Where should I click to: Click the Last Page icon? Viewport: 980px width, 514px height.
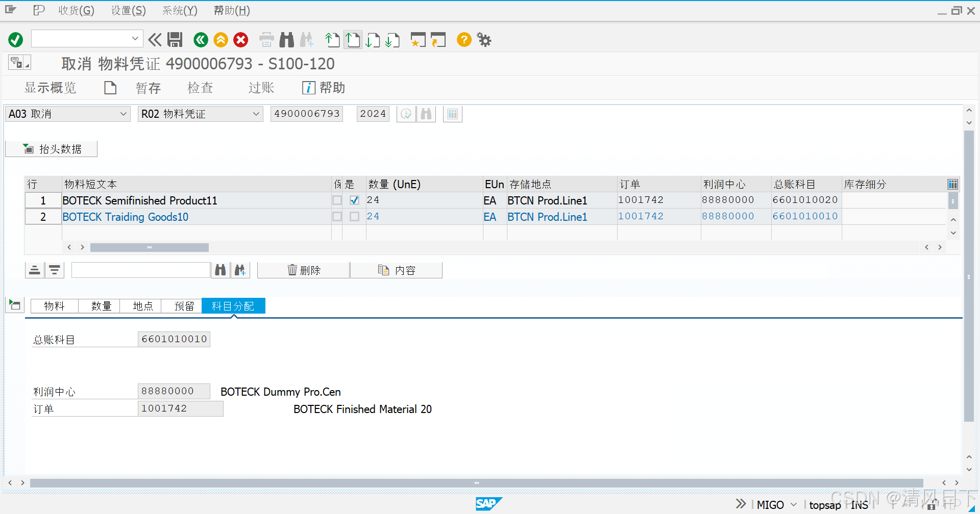point(393,39)
